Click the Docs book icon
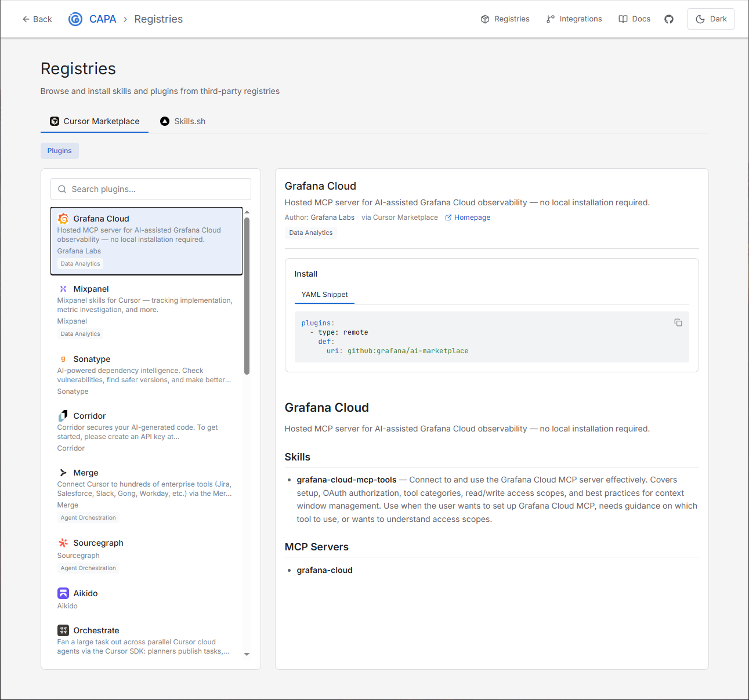The height and width of the screenshot is (700, 749). [623, 19]
